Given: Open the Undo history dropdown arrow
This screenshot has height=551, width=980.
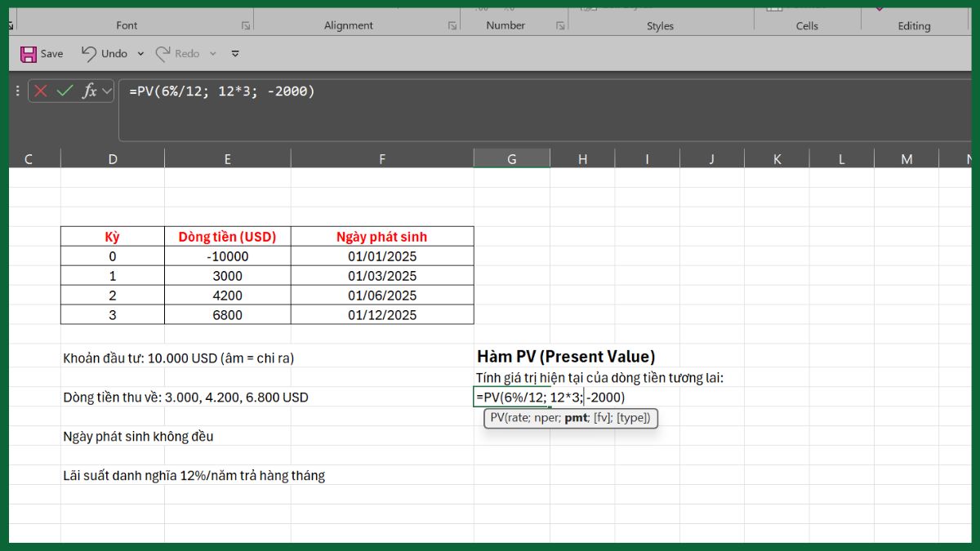Looking at the screenshot, I should coord(140,53).
